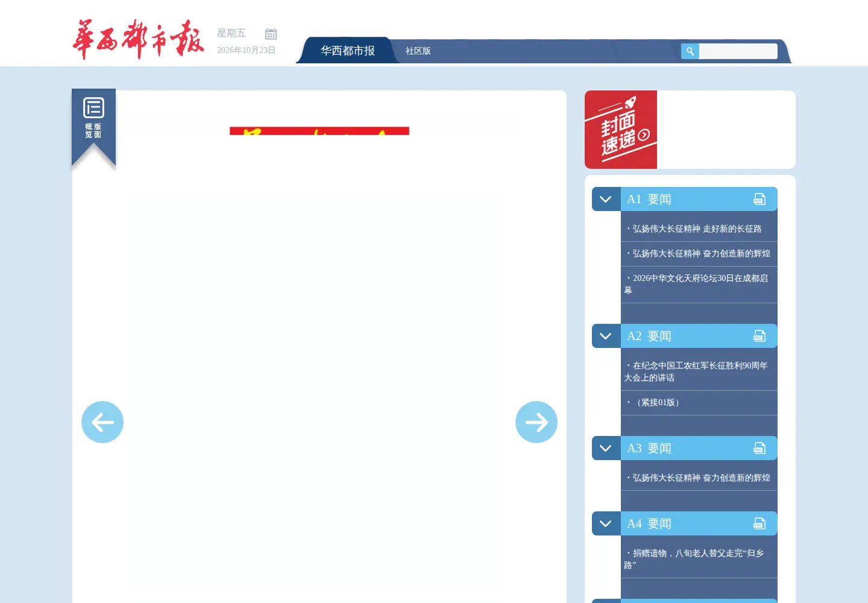Switch to the 华西都市报 tab
Screen dimensions: 868x603
pos(348,51)
